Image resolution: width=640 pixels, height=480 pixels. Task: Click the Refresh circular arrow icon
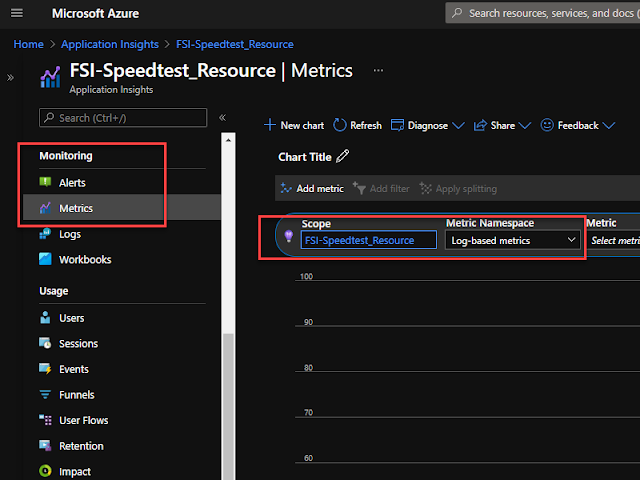[339, 125]
